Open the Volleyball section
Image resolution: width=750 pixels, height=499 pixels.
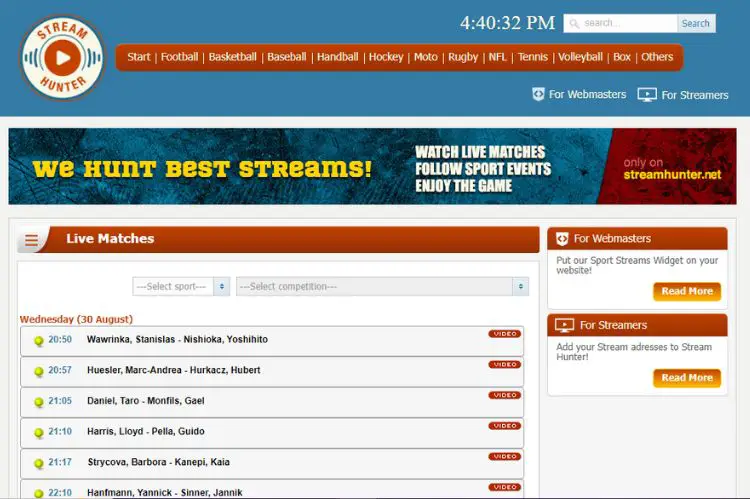[580, 57]
